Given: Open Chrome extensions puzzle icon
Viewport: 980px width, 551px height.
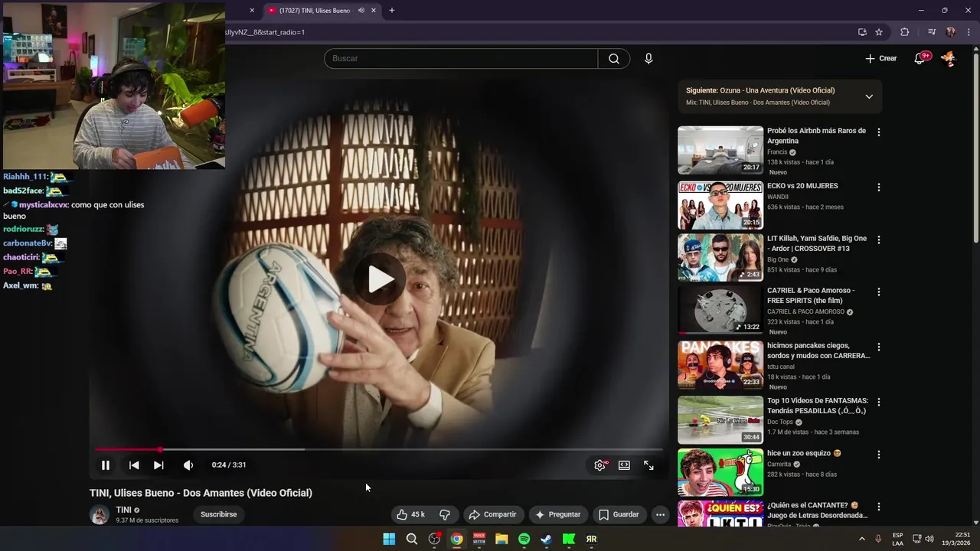Looking at the screenshot, I should point(905,32).
